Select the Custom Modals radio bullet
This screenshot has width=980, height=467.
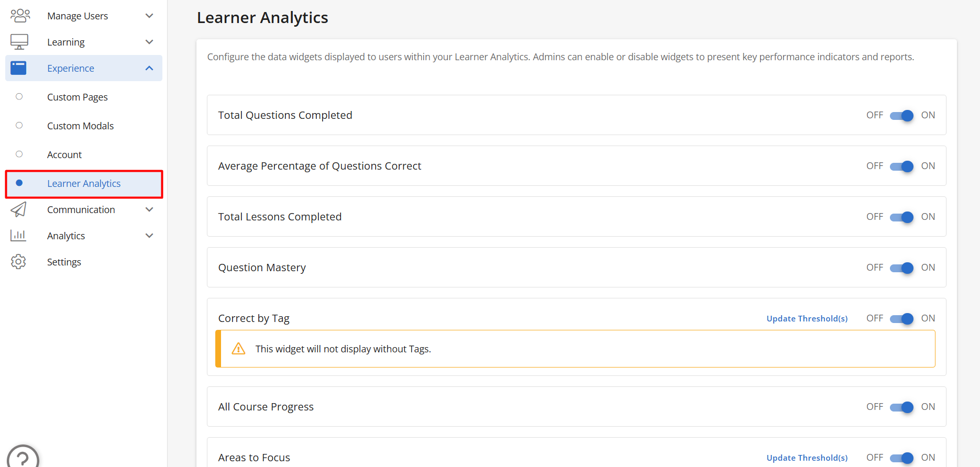[19, 125]
